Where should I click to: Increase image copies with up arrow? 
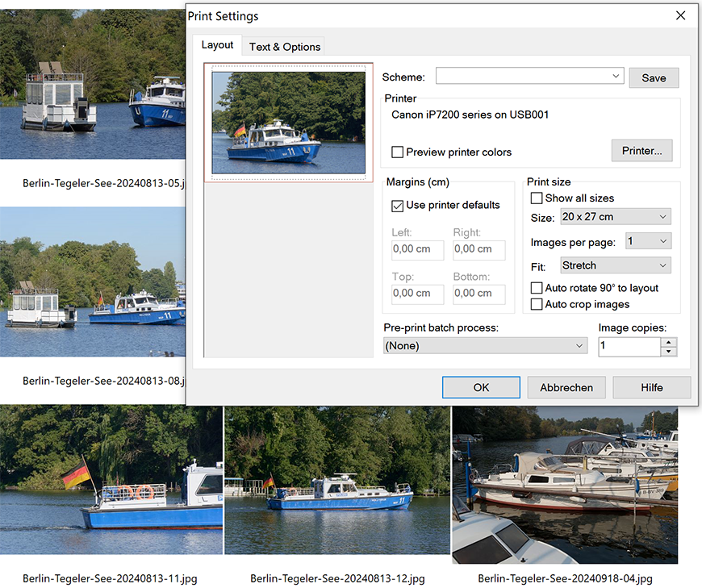[x=668, y=342]
